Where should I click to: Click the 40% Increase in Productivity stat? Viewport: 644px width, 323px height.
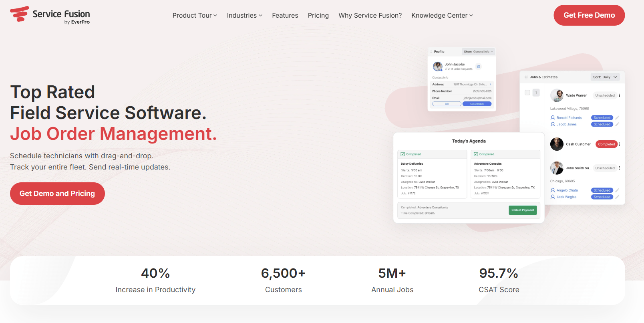pos(155,281)
